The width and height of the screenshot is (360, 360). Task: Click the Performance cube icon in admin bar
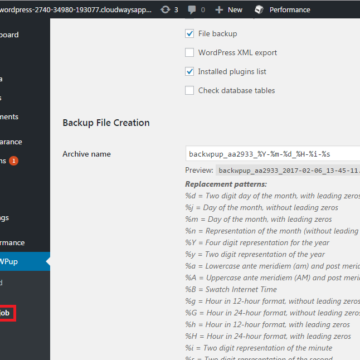(259, 10)
